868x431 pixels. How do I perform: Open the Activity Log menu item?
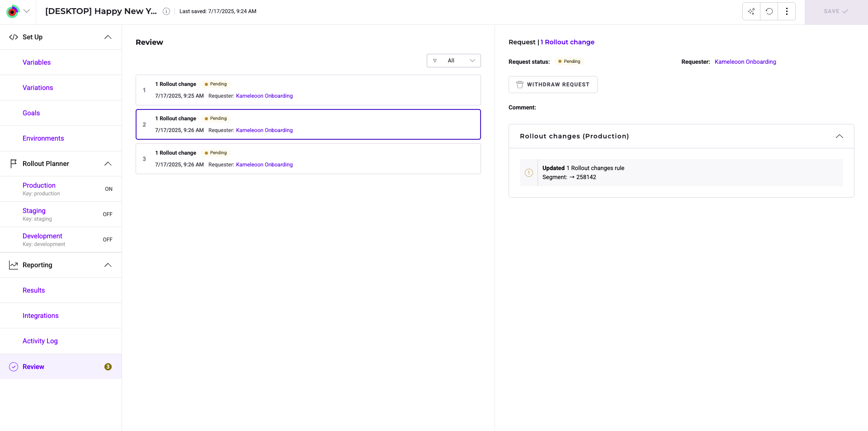40,341
